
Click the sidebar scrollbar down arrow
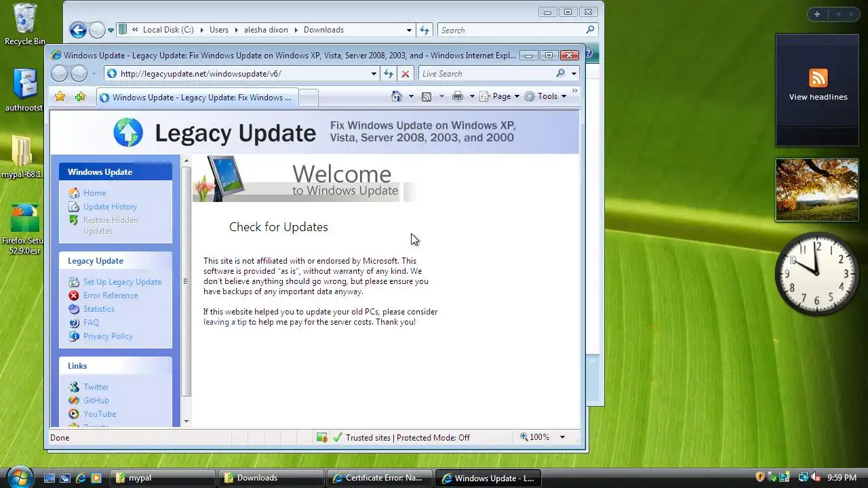pyautogui.click(x=186, y=422)
